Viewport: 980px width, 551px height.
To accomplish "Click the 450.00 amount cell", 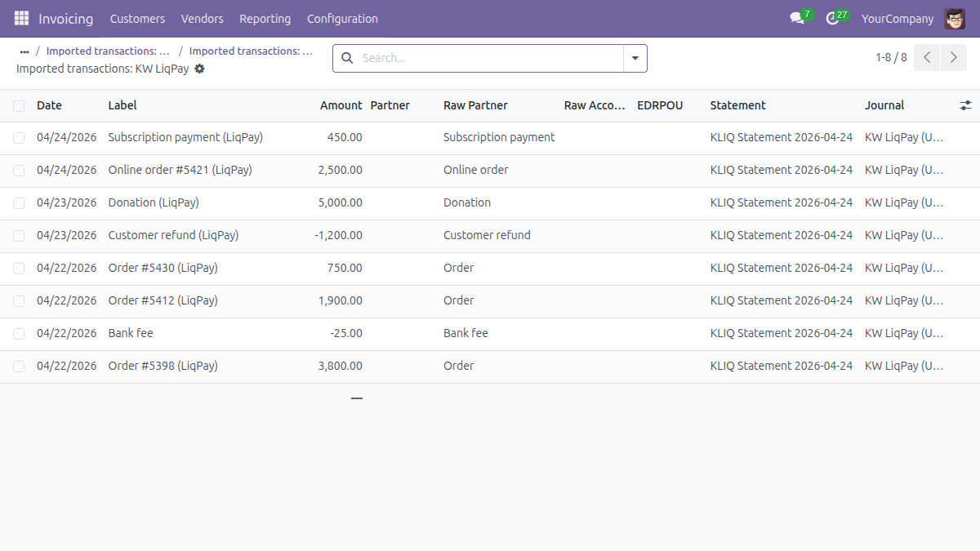I will (345, 138).
